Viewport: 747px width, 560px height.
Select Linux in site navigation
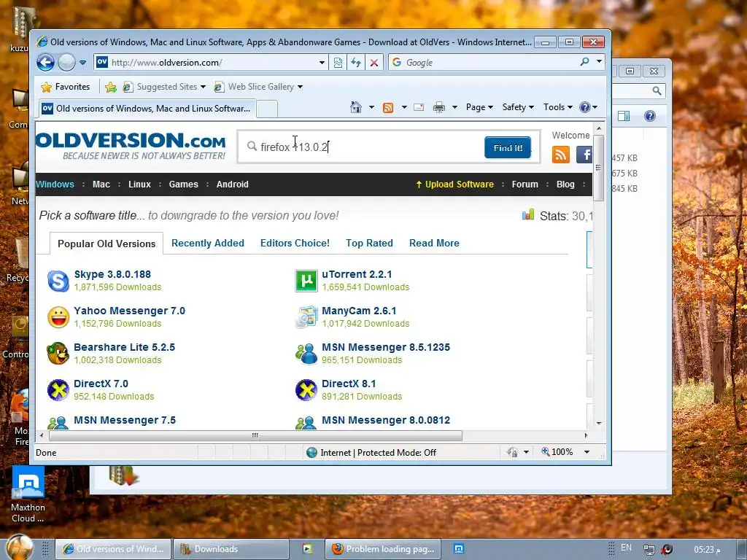point(139,184)
